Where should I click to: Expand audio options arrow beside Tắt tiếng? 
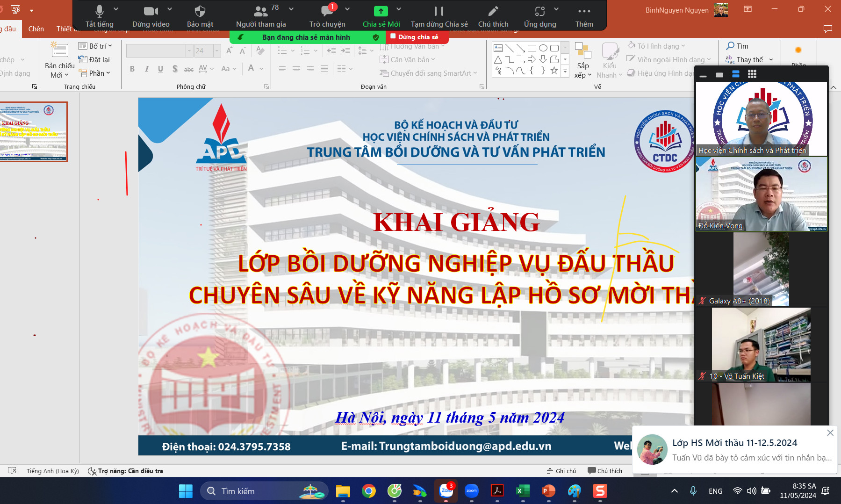(116, 9)
